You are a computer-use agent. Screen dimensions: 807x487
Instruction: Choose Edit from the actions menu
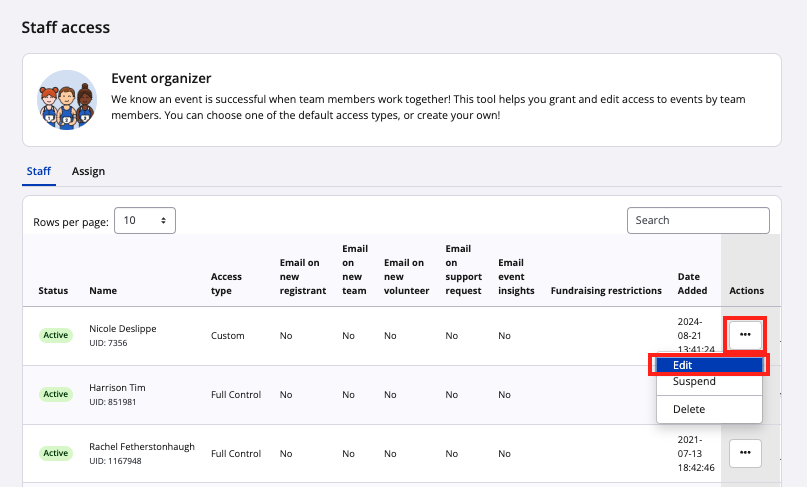coord(708,365)
